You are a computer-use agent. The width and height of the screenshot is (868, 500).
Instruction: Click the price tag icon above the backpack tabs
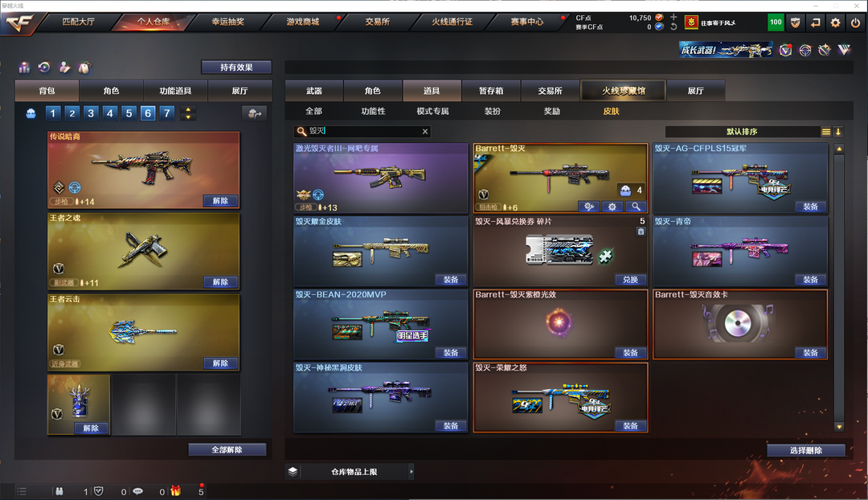tap(84, 68)
